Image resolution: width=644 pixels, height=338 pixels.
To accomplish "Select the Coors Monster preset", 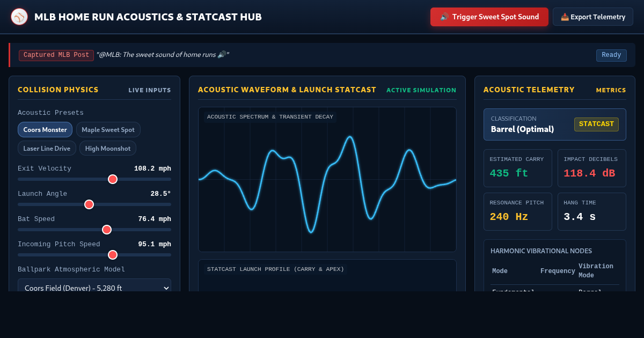I will pos(45,130).
